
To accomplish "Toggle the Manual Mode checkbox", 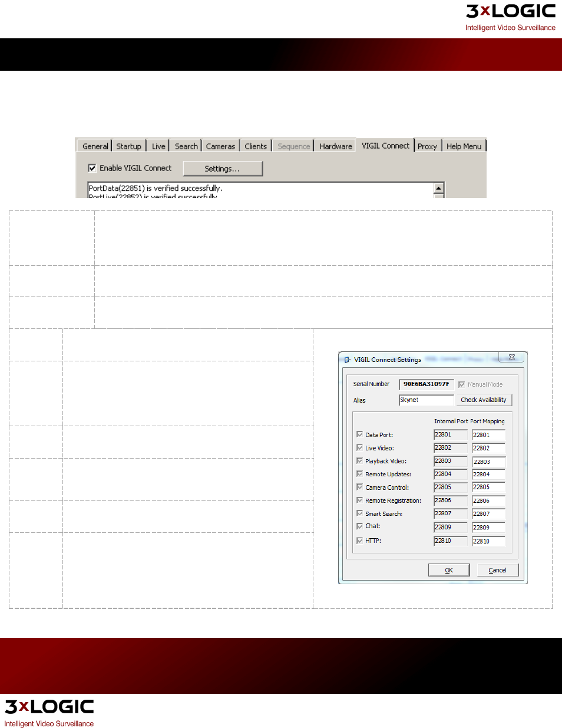I will tap(462, 384).
